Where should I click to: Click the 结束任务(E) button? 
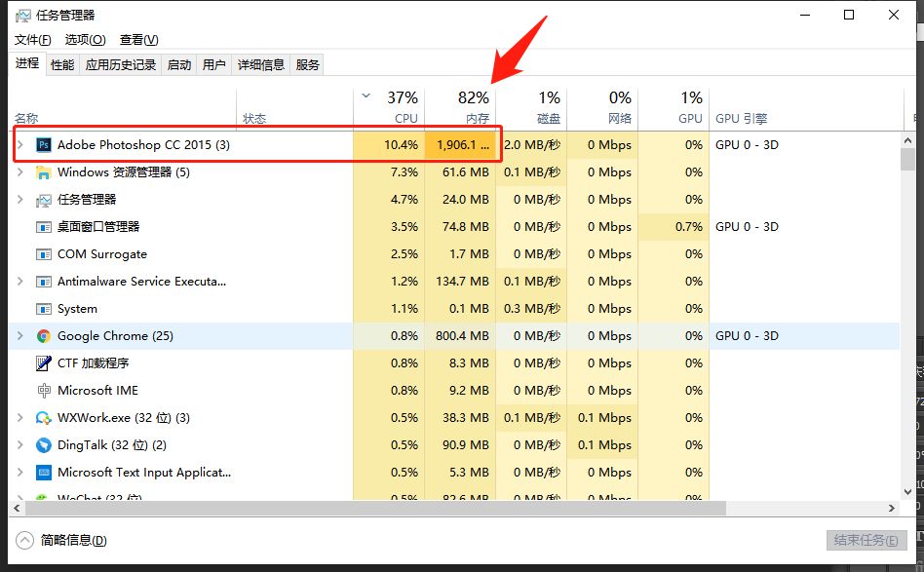coord(866,540)
